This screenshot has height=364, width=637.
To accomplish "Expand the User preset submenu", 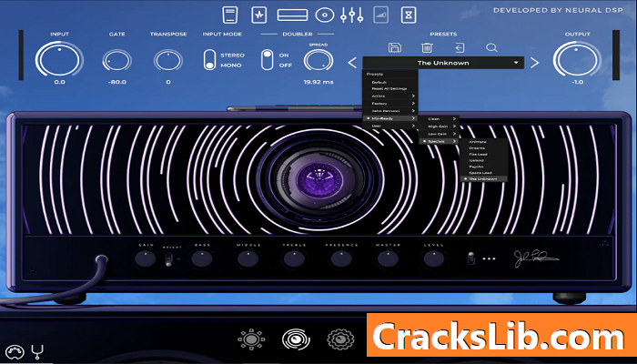I will point(390,126).
